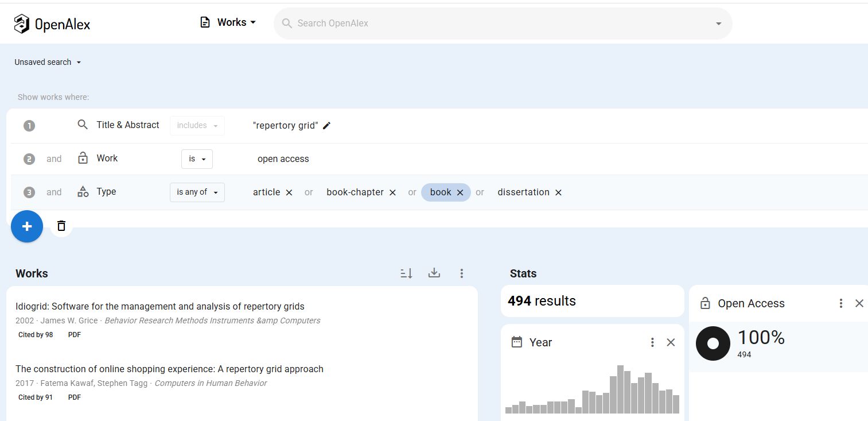The width and height of the screenshot is (868, 421).
Task: Click the download results icon
Action: pyautogui.click(x=434, y=273)
